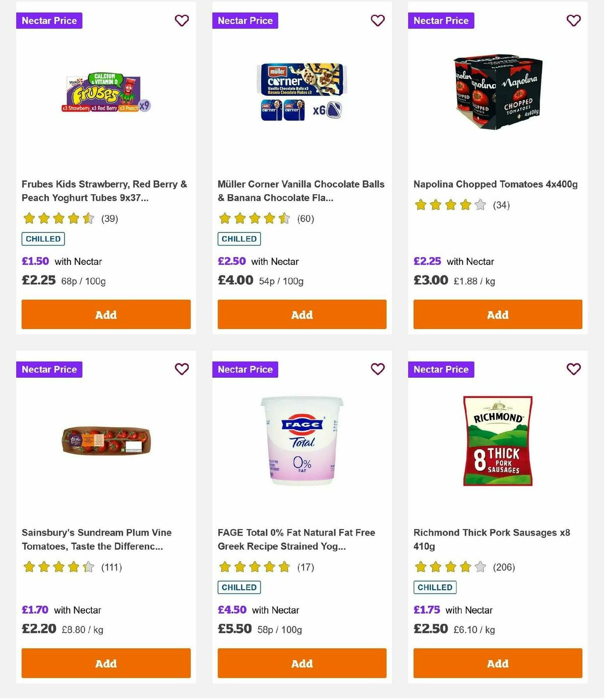This screenshot has width=605, height=700.
Task: Click the CHILLED tag on Richmond Sausages
Action: point(435,587)
